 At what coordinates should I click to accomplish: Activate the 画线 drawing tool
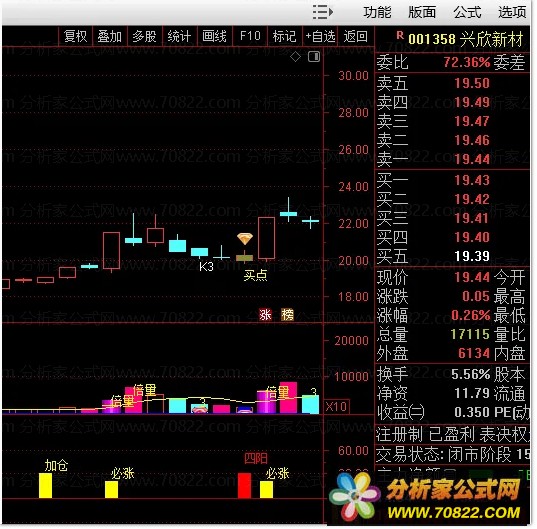[x=214, y=36]
